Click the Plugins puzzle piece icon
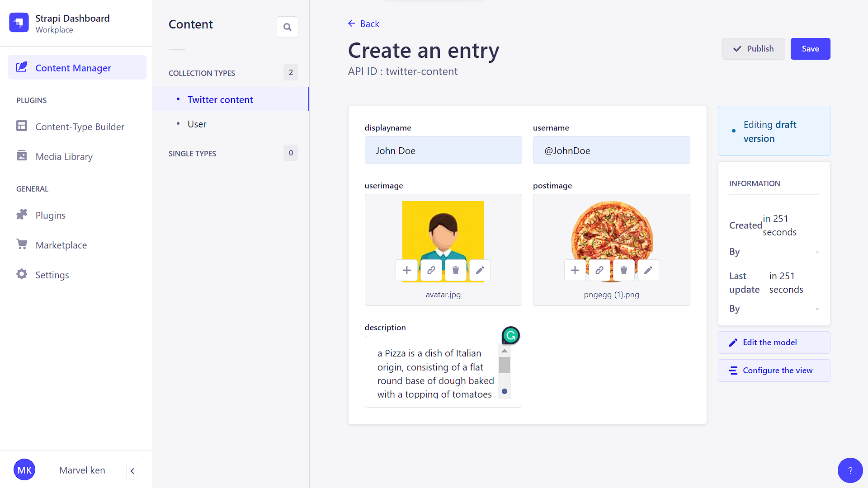This screenshot has height=488, width=868. [x=22, y=214]
